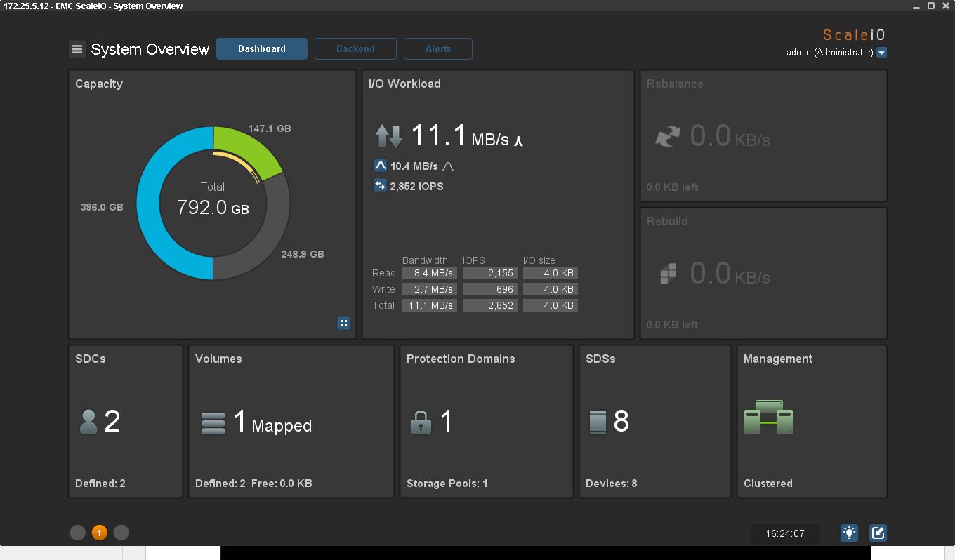
Task: Click the Protection Domains lock icon
Action: click(x=421, y=422)
